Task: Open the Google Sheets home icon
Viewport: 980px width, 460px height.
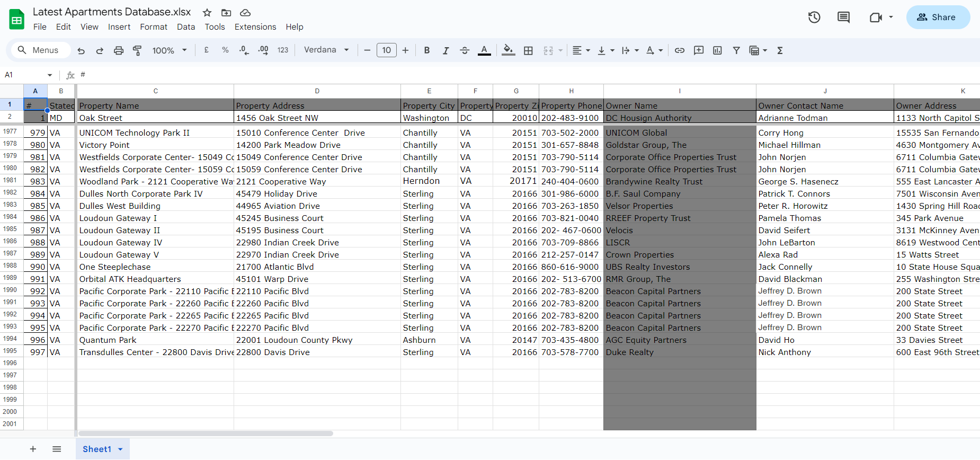Action: pyautogui.click(x=17, y=20)
